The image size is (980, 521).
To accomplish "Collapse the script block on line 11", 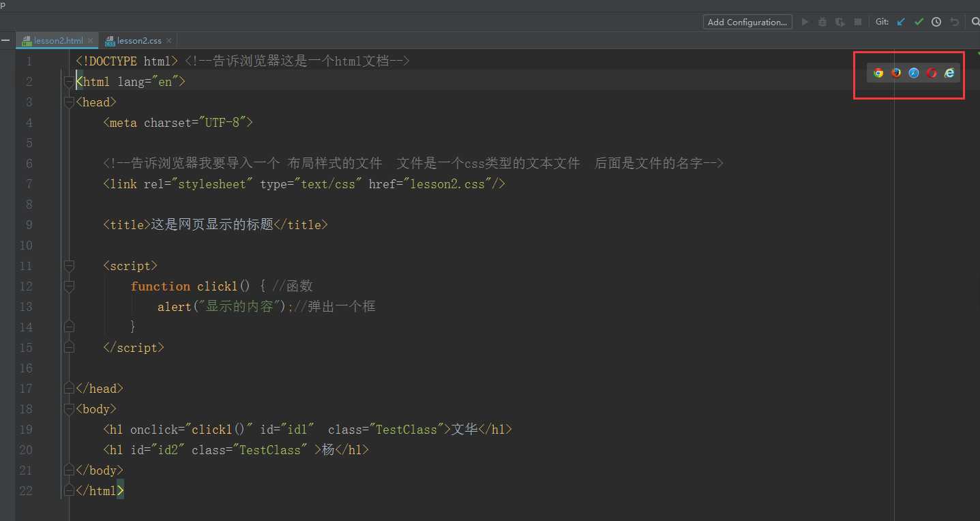I will [x=68, y=266].
